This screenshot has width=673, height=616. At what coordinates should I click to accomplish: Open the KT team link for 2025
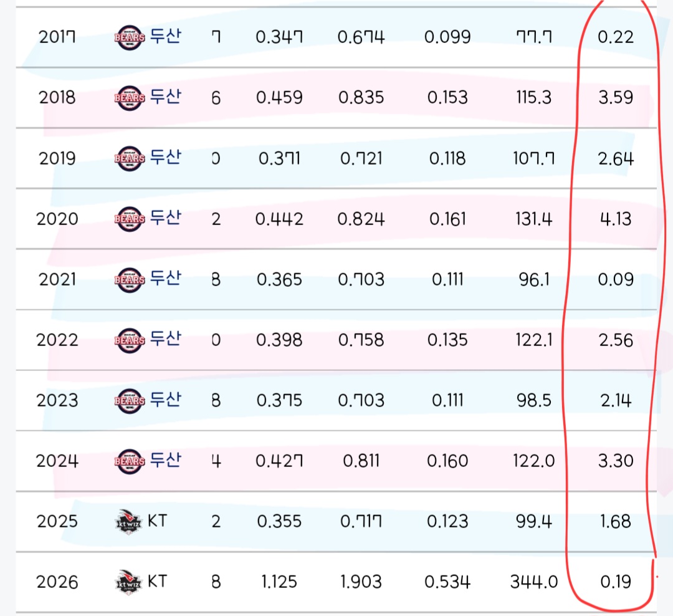pos(158,521)
